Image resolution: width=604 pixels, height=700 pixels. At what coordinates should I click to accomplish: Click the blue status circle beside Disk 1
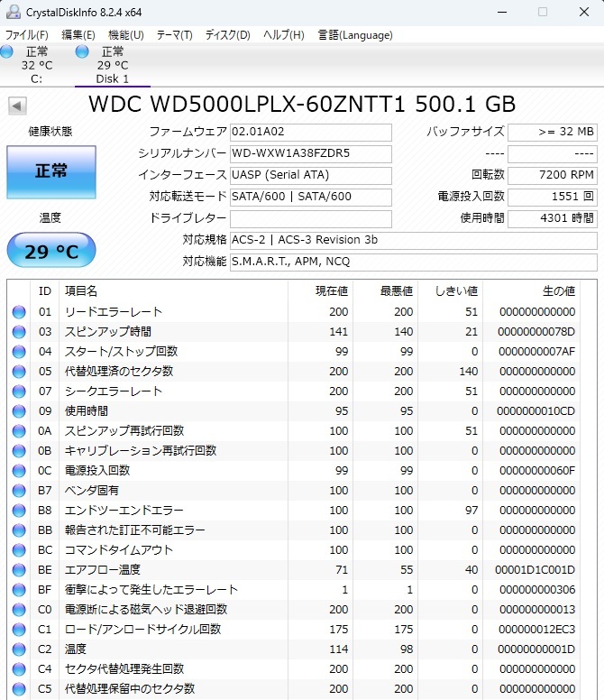pyautogui.click(x=82, y=51)
